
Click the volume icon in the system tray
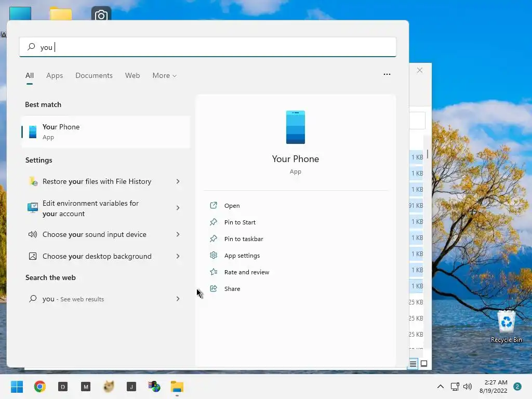pyautogui.click(x=468, y=387)
